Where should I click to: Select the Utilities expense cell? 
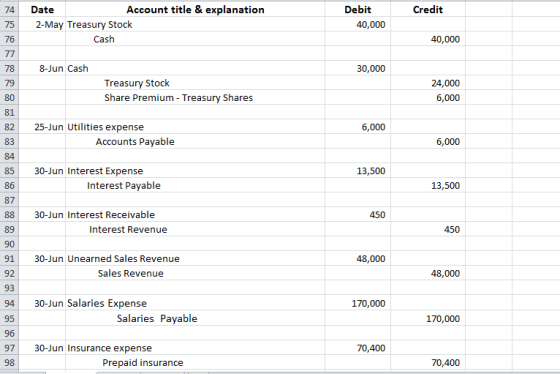coord(195,127)
